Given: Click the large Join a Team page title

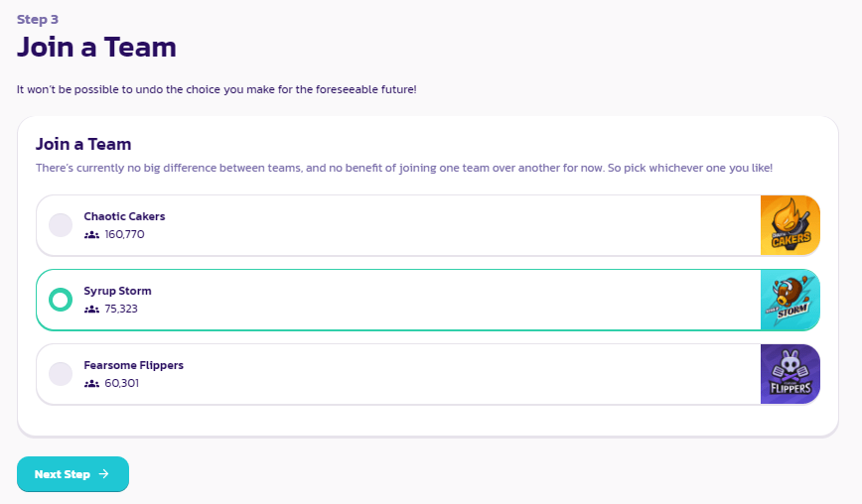Looking at the screenshot, I should coord(96,47).
